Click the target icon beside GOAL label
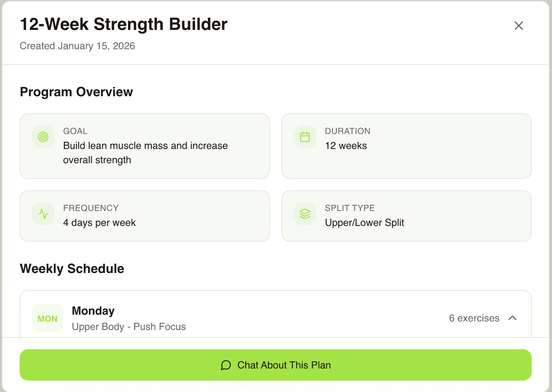The width and height of the screenshot is (552, 392). point(43,137)
